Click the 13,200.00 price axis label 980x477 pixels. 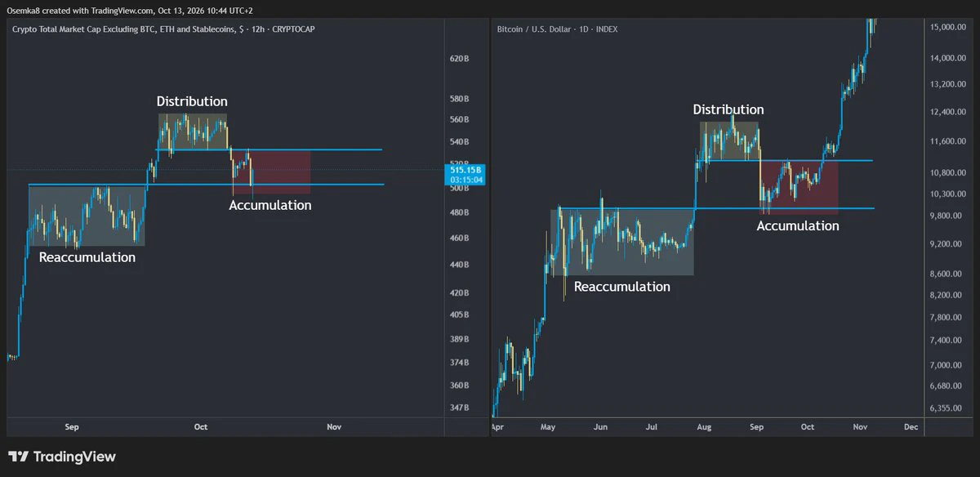pyautogui.click(x=948, y=84)
